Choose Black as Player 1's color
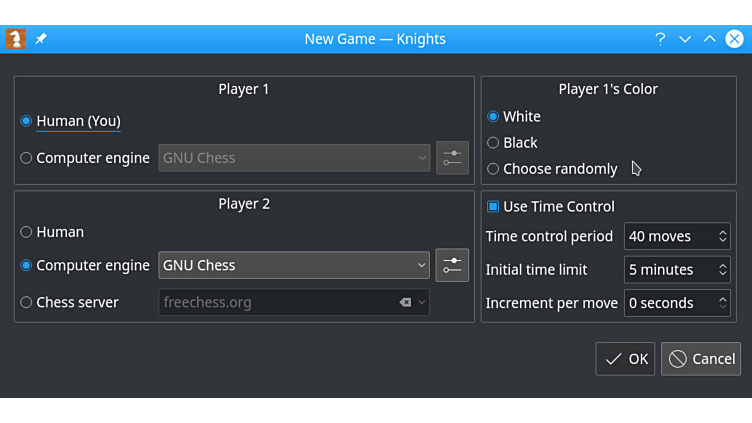Image resolution: width=752 pixels, height=423 pixels. [x=493, y=143]
